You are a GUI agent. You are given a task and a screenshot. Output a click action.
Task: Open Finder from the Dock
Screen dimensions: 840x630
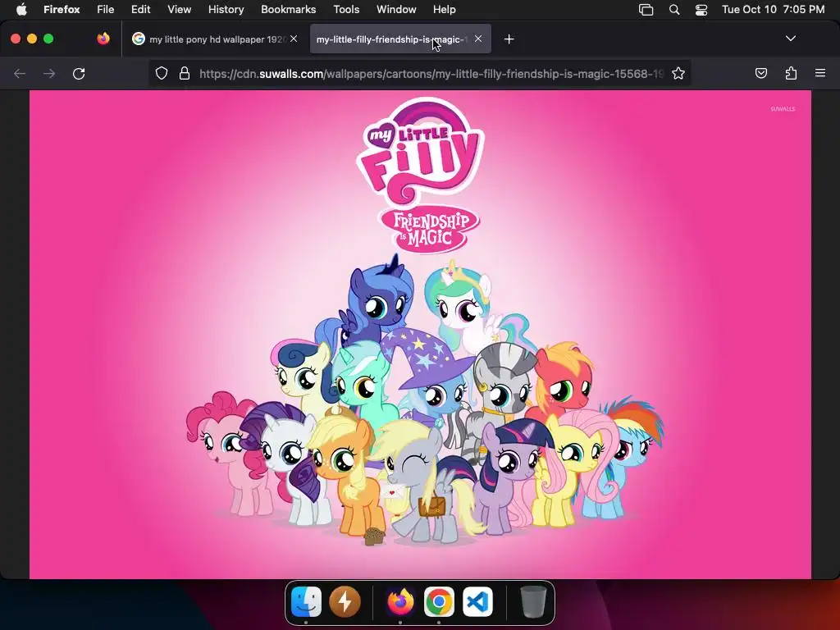[x=307, y=601]
